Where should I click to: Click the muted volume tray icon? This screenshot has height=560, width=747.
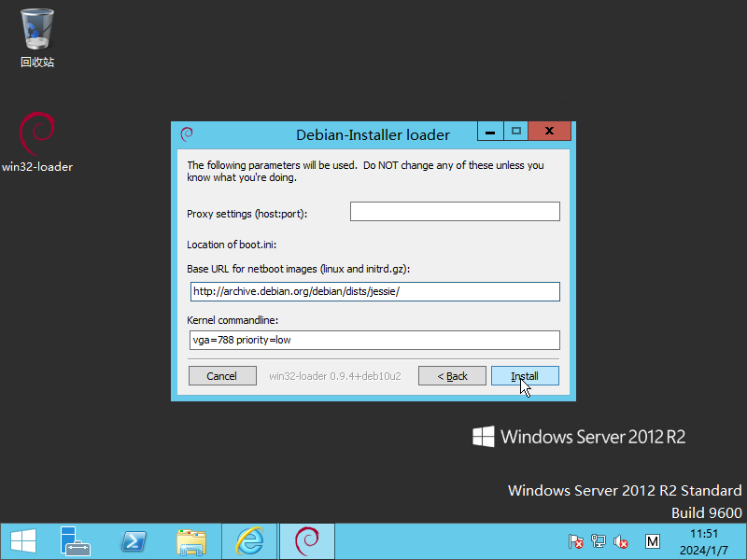(621, 541)
